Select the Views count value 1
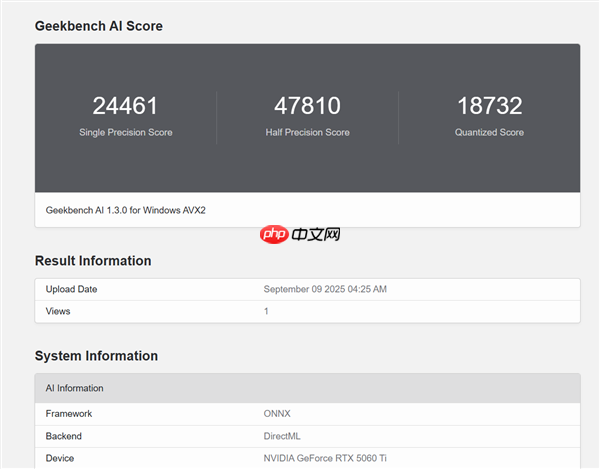Image resolution: width=600 pixels, height=469 pixels. point(266,311)
